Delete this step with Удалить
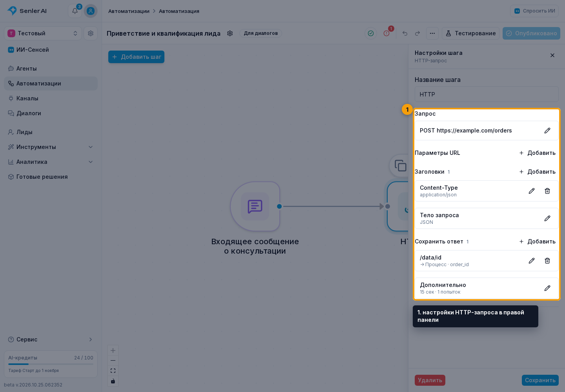565x392 pixels. tap(430, 380)
